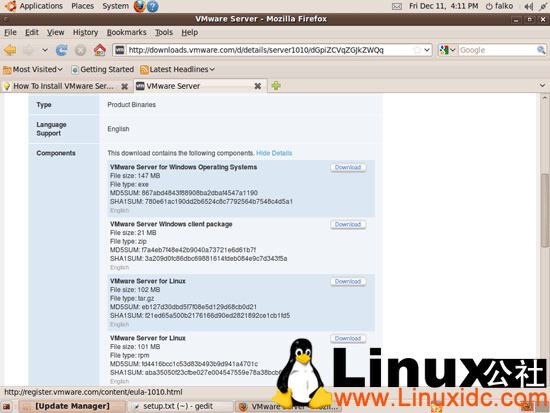The height and width of the screenshot is (413, 550).
Task: Switch to setup.txt gedit window in taskbar
Action: [181, 406]
